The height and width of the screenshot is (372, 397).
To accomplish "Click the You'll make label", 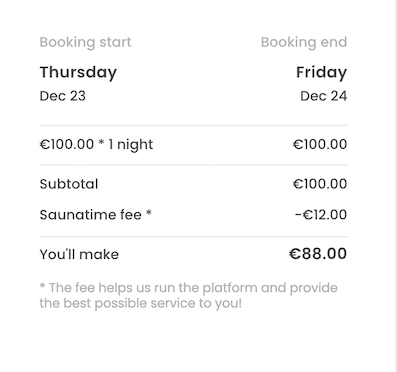I will tap(79, 254).
